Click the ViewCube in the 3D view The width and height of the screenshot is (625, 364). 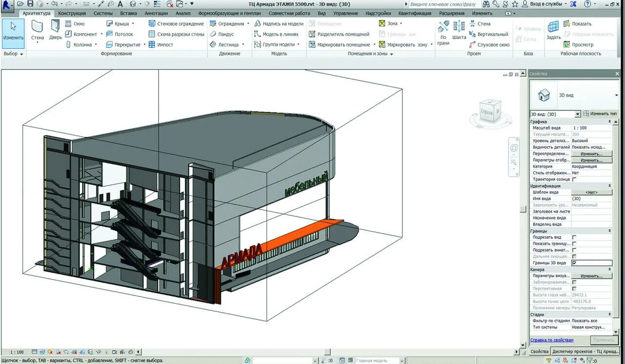490,111
